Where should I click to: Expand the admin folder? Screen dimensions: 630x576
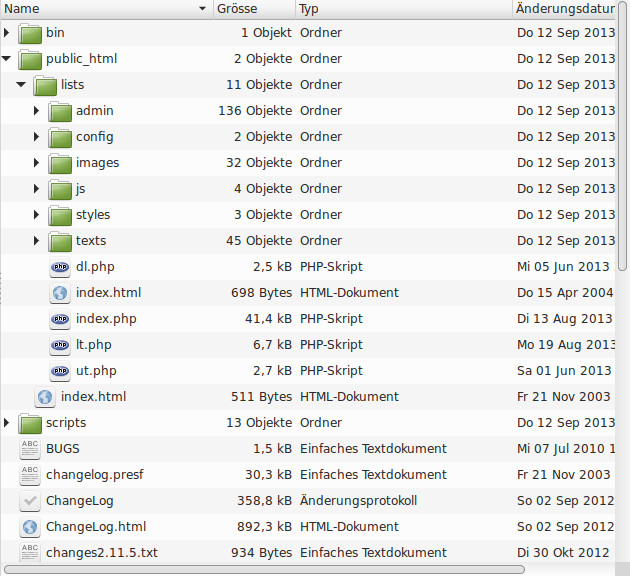[x=37, y=110]
